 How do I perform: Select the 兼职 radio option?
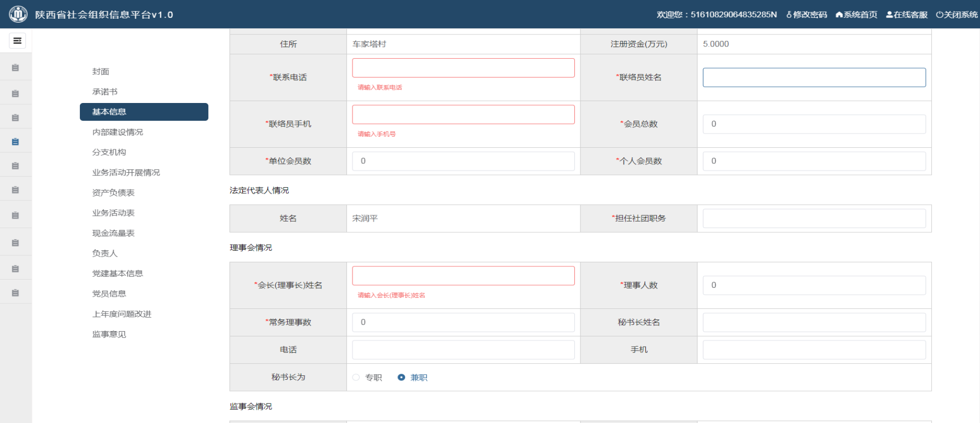click(x=401, y=378)
